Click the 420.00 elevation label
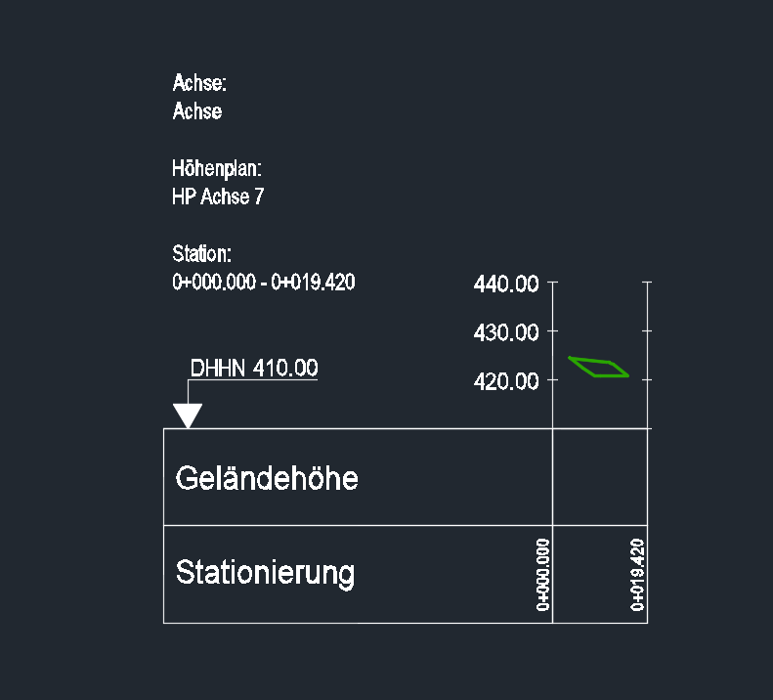The height and width of the screenshot is (700, 773). pos(506,381)
